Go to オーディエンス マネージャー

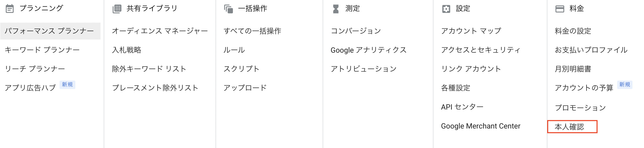tap(160, 31)
